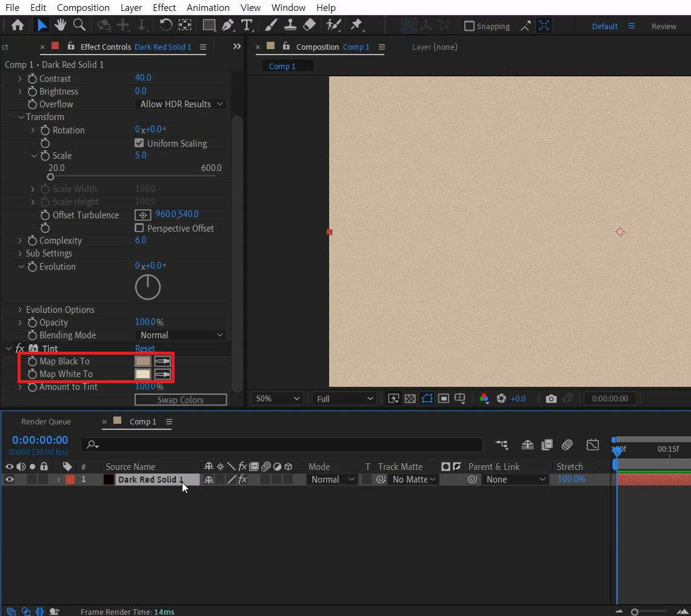
Task: Click Comp 1 breadcrumb in viewer
Action: (282, 66)
